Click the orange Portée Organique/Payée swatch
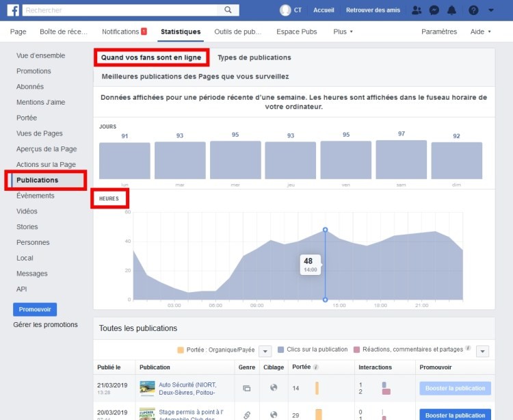 181,350
